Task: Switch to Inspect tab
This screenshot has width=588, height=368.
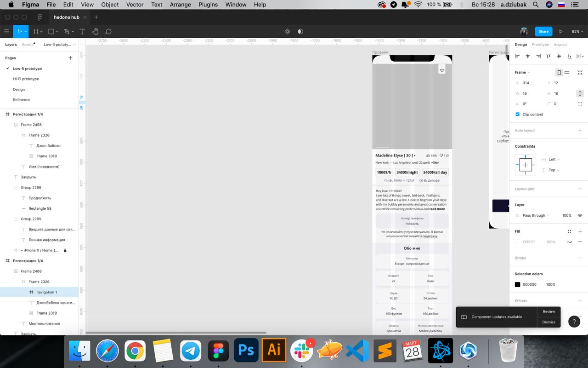Action: [560, 45]
